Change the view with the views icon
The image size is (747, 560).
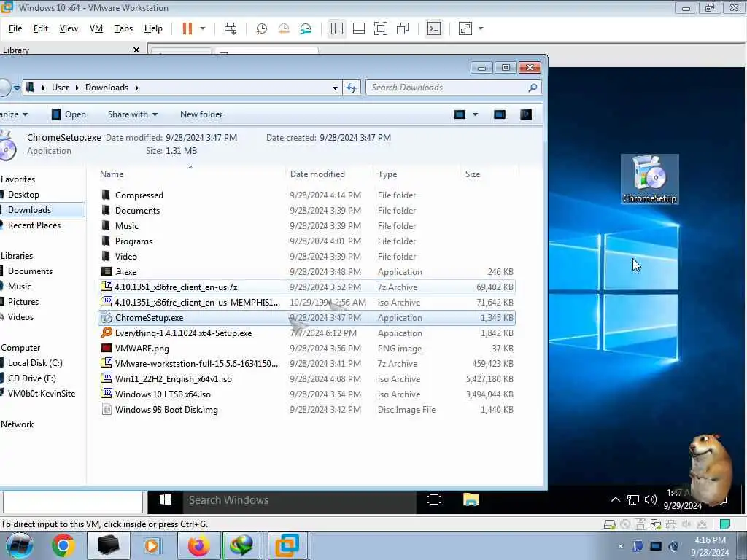460,114
